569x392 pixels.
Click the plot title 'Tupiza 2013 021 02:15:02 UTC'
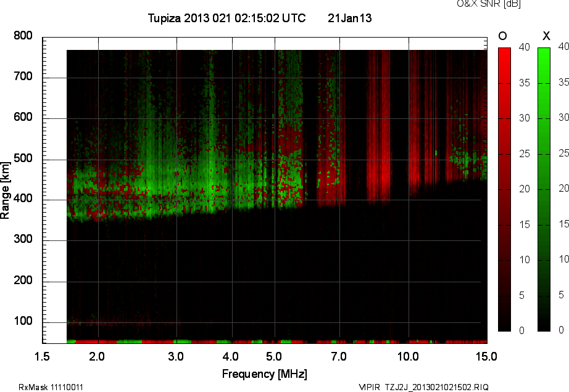227,18
